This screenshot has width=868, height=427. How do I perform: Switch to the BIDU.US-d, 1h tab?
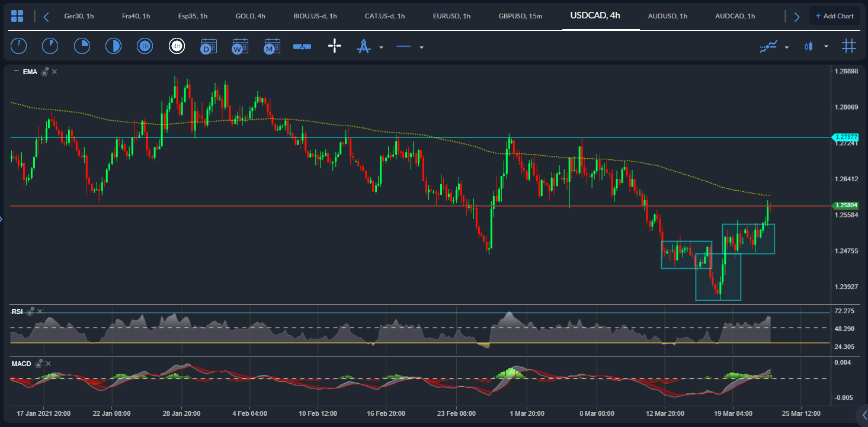pos(315,16)
